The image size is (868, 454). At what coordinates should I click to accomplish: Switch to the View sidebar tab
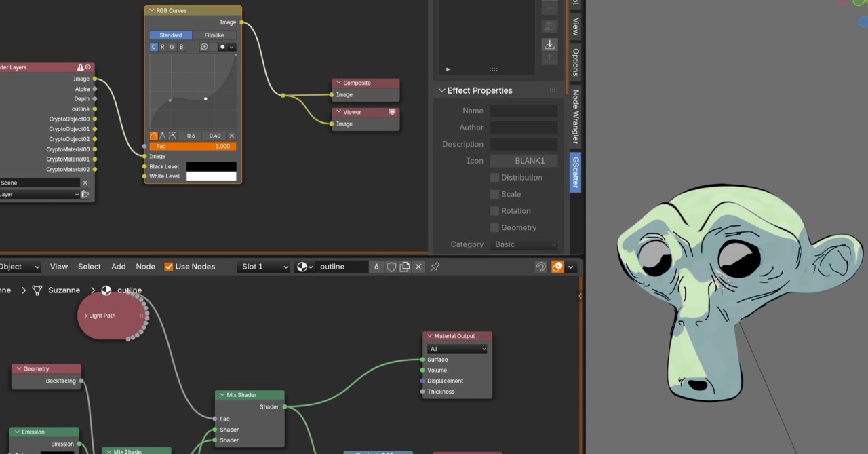coord(575,26)
